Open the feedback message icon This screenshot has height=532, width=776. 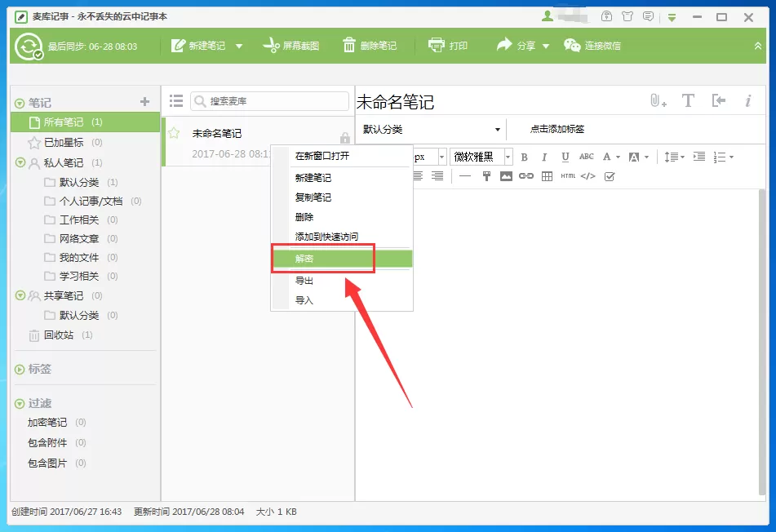(x=649, y=16)
